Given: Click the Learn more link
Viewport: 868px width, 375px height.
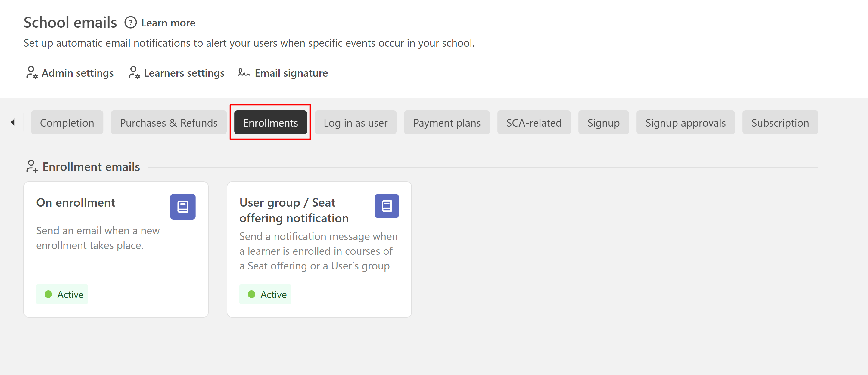Looking at the screenshot, I should coord(168,23).
